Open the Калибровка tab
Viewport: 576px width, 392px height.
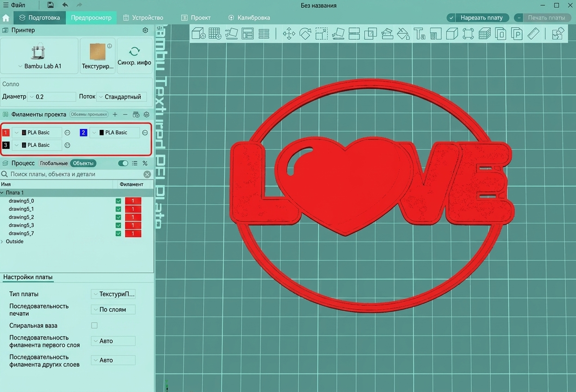pos(249,18)
